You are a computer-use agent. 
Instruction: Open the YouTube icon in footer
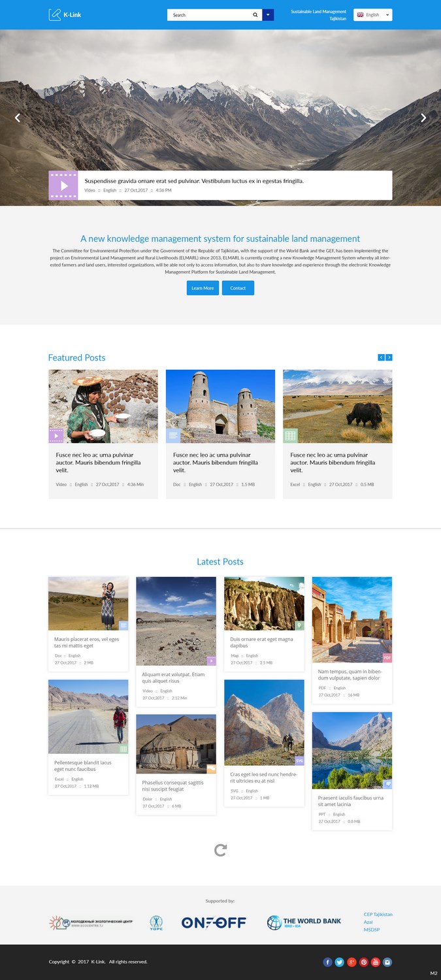[x=376, y=962]
